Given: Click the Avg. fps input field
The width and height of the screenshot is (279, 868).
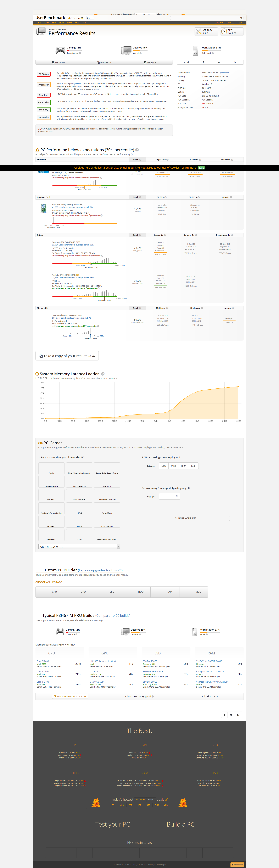Looking at the screenshot, I should click(x=169, y=496).
